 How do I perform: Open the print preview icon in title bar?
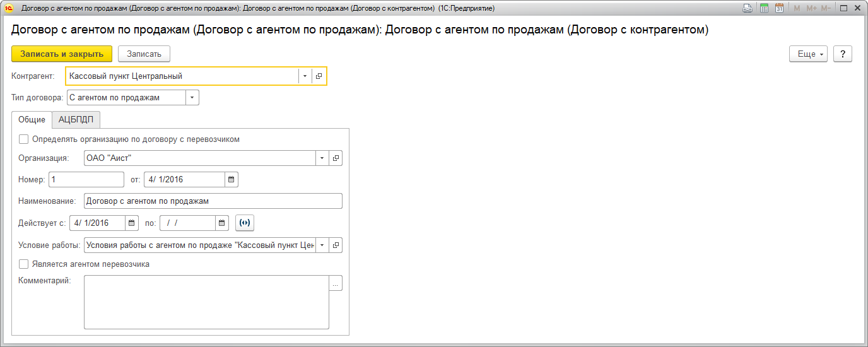tap(748, 8)
